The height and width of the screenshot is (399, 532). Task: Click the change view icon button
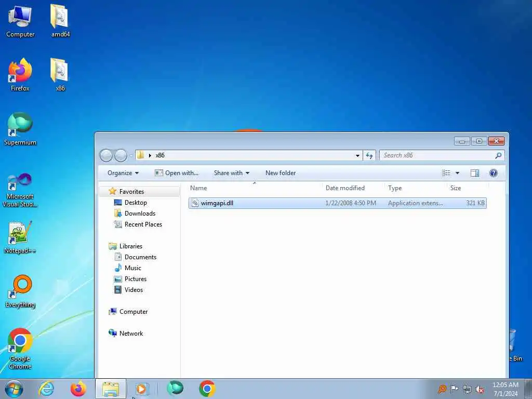[x=446, y=173]
